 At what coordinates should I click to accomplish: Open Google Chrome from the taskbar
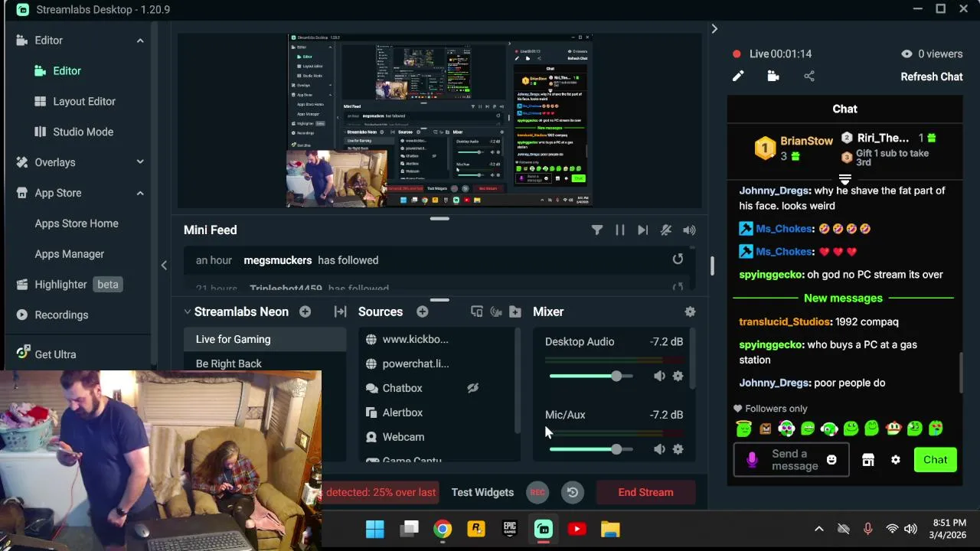click(442, 529)
